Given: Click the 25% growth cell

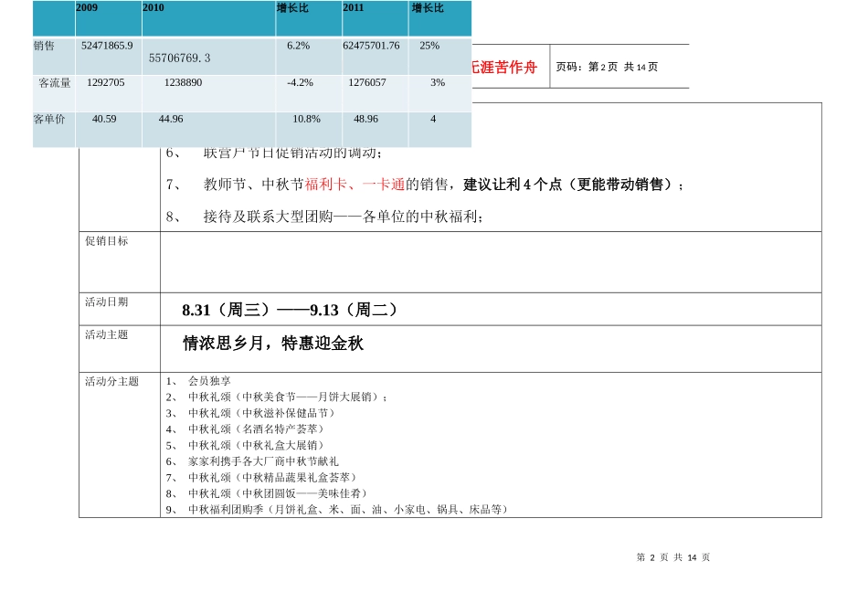Looking at the screenshot, I should point(429,46).
